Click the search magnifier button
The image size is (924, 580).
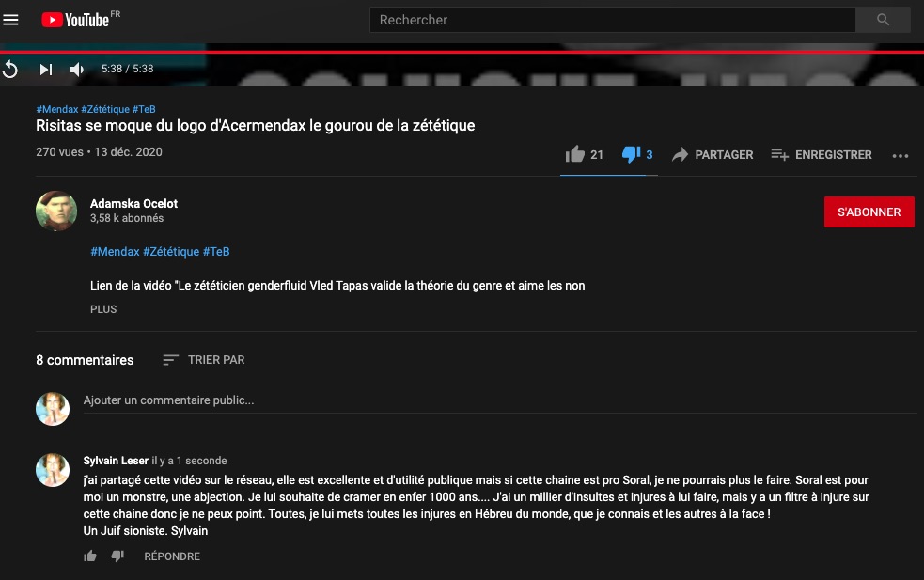pyautogui.click(x=882, y=20)
